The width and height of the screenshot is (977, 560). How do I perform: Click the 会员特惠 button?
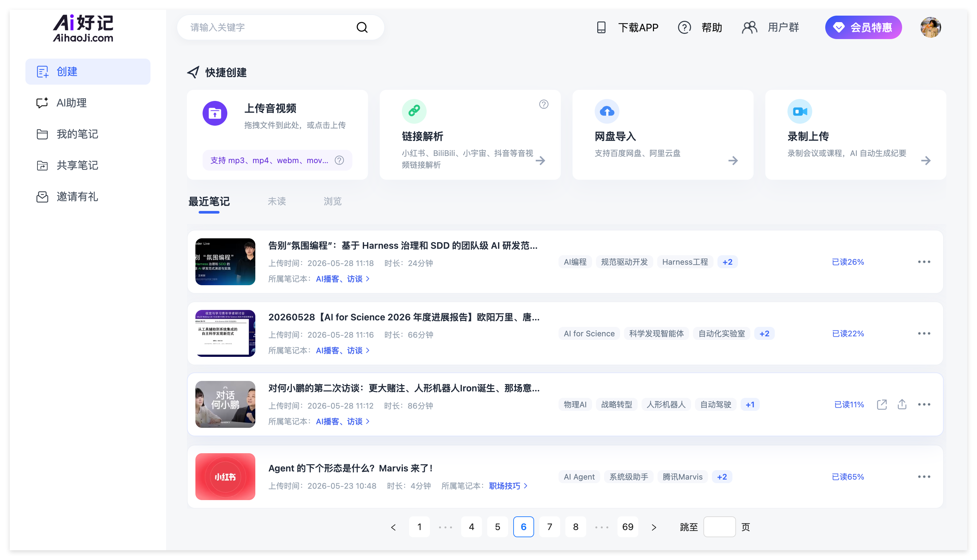coord(863,27)
